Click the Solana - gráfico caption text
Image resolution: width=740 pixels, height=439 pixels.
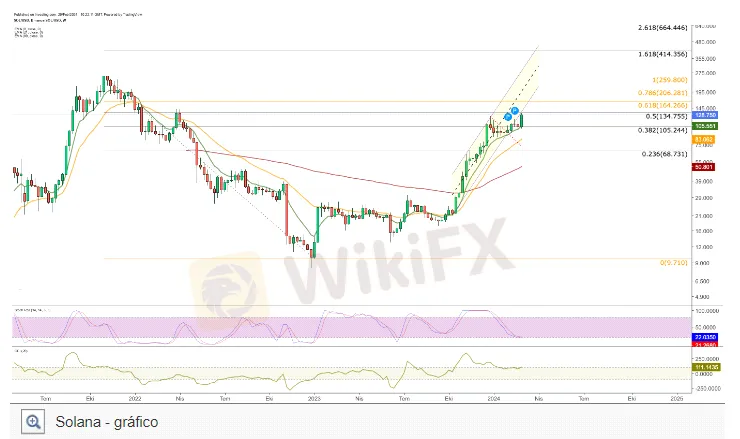(x=107, y=422)
